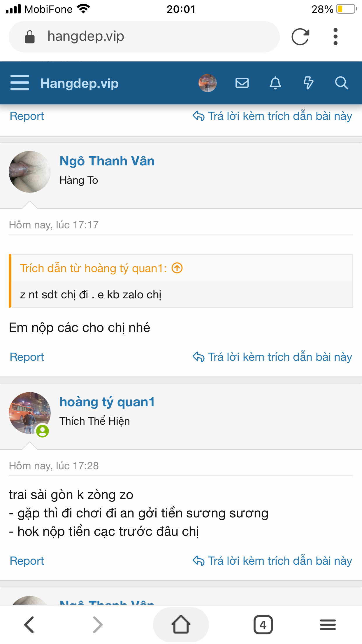362x644 pixels.
Task: Reply with quote to Ngô Thanh Vân's post
Action: click(x=272, y=357)
